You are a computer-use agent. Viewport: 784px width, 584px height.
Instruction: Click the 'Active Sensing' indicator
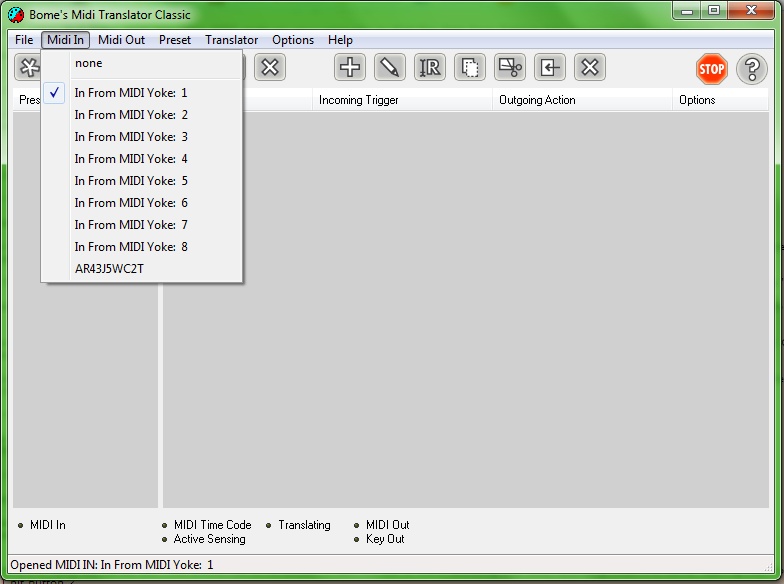(x=204, y=539)
